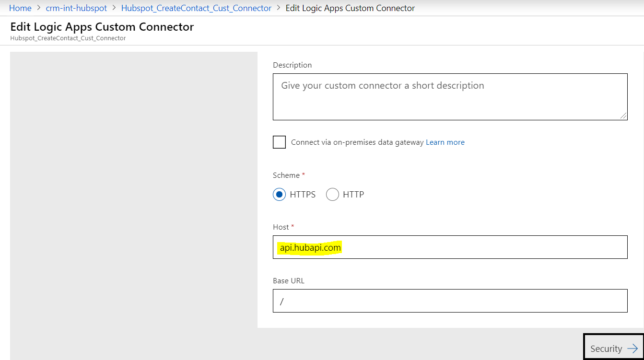Screen dimensions: 644x360
Task: Enable Connect via on-premises data gateway
Action: coord(279,142)
